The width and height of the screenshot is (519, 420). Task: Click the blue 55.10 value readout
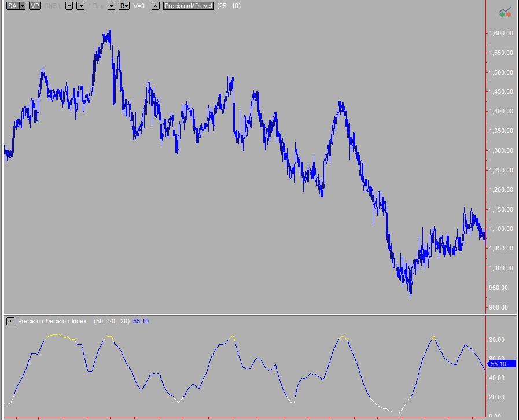(x=141, y=321)
